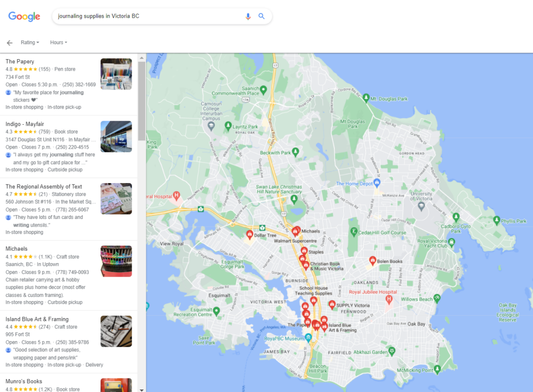Click the Michaels listing photo thumbnail
This screenshot has width=533, height=392.
coord(116,261)
